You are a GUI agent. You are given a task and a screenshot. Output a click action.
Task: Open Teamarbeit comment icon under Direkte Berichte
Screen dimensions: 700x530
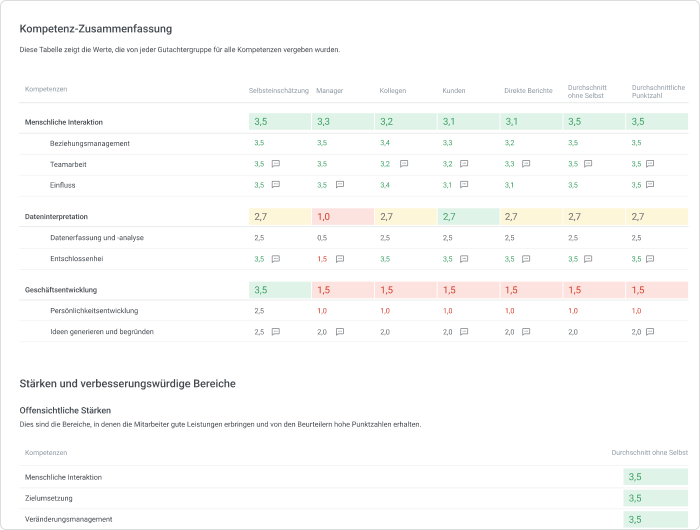[x=526, y=164]
